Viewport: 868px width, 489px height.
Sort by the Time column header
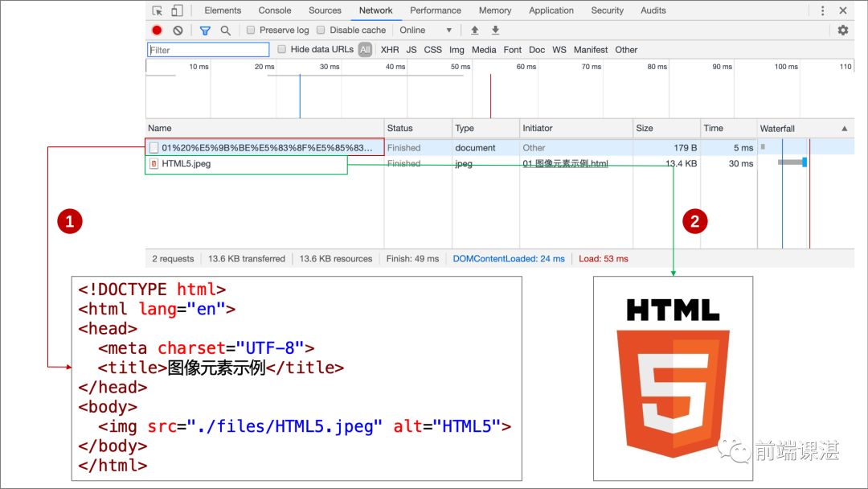coord(728,129)
